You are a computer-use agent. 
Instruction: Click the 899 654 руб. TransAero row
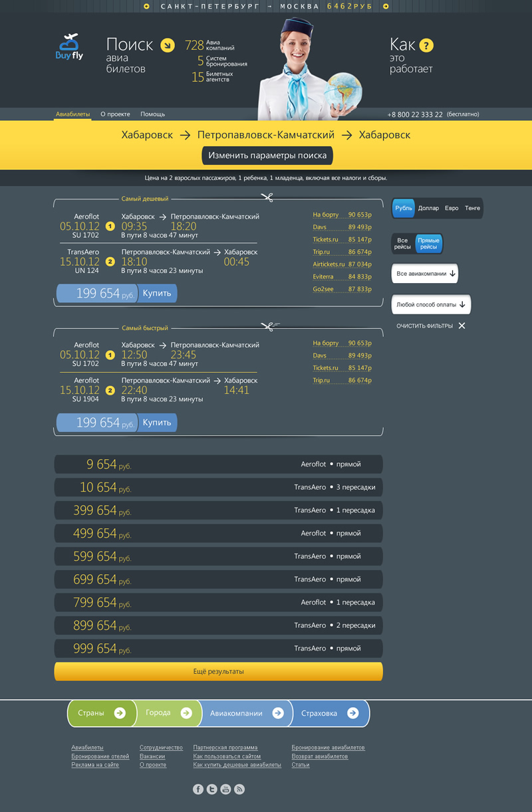tap(218, 625)
